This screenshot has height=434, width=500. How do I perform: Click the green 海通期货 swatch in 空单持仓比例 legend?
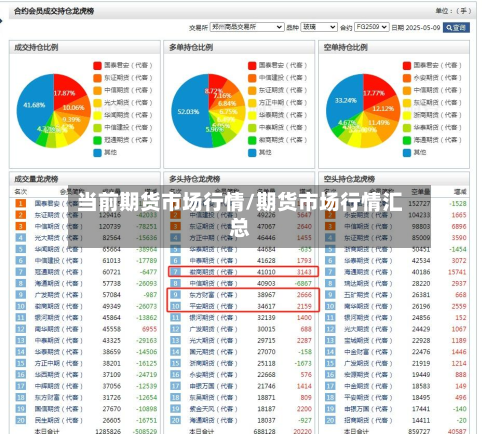point(407,140)
